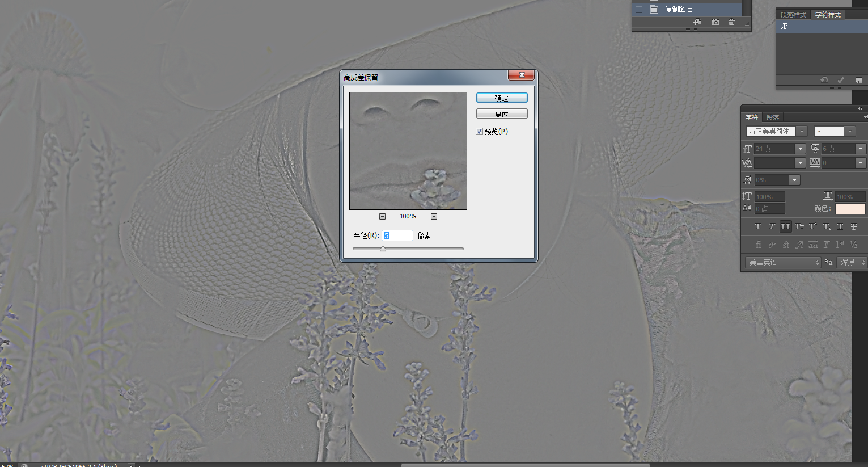Zoom out the High Pass preview

click(382, 216)
